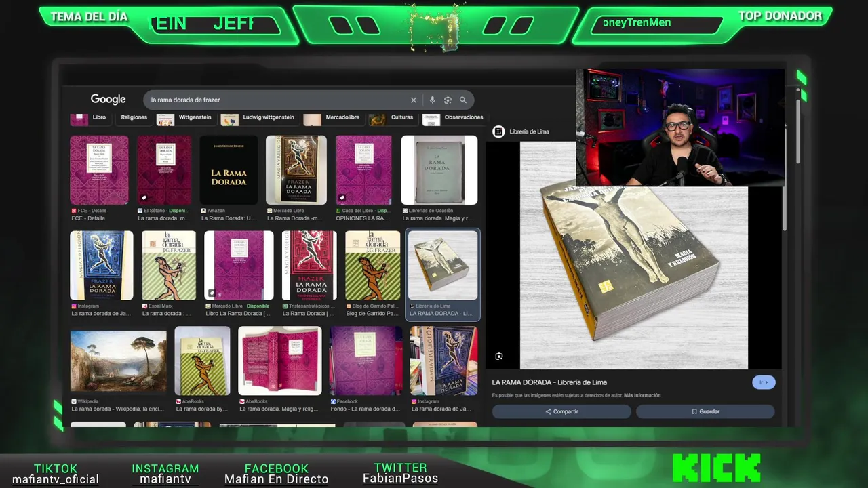Open the Amazon black cover La Rama Dorada
868x488 pixels.
[x=229, y=170]
